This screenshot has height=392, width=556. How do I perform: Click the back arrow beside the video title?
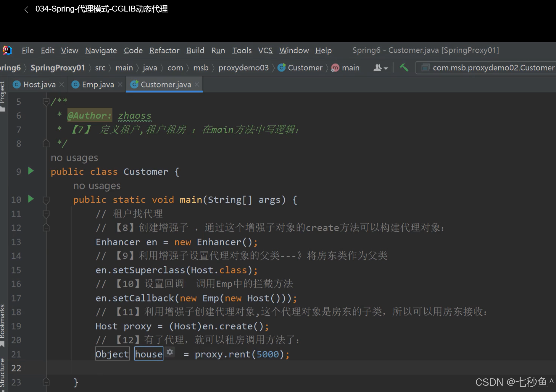[26, 9]
